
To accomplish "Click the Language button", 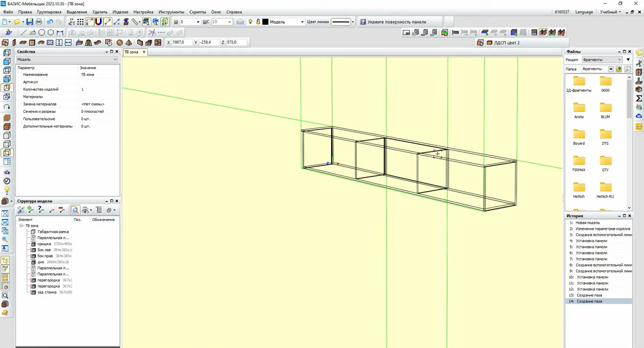I will tap(584, 12).
